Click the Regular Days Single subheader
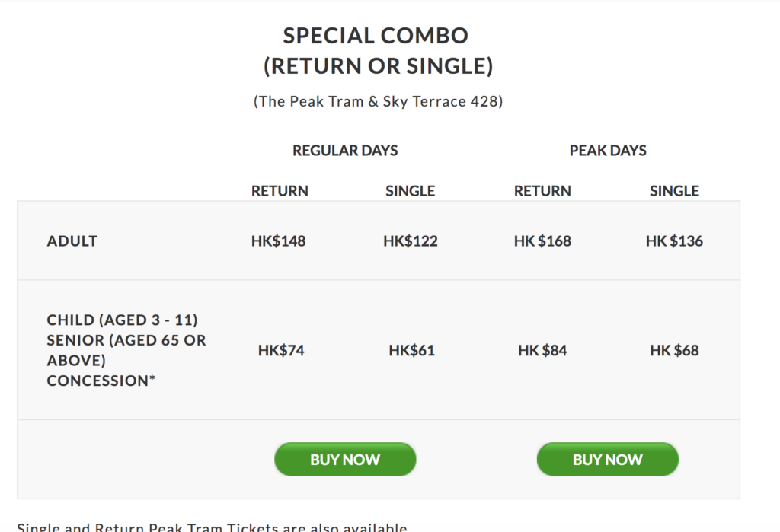Screen dimensions: 780x532 point(411,191)
